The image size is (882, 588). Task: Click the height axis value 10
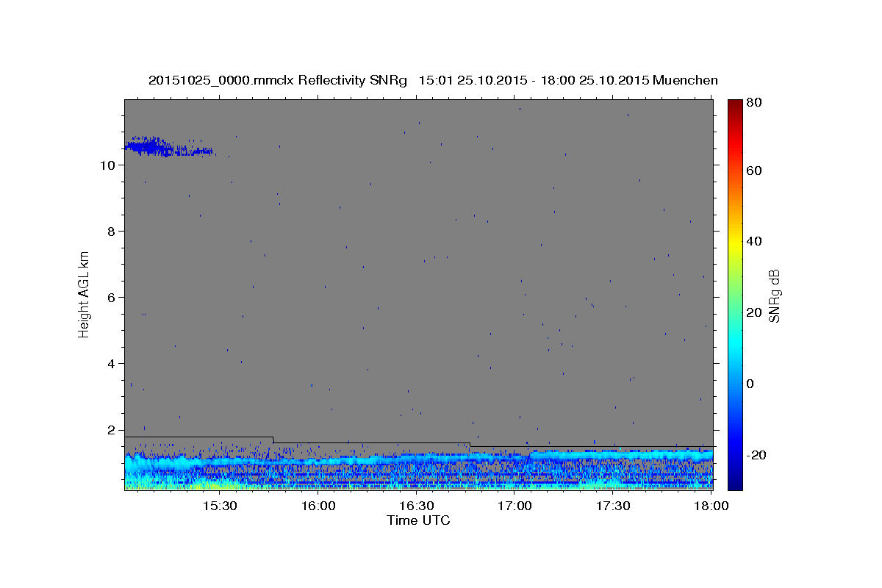point(109,165)
